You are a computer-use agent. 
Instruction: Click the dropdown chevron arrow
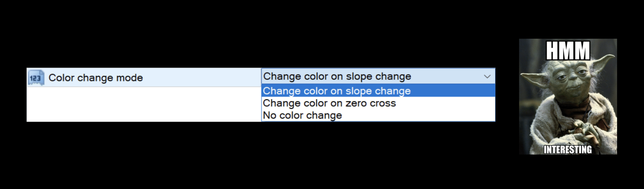click(487, 77)
